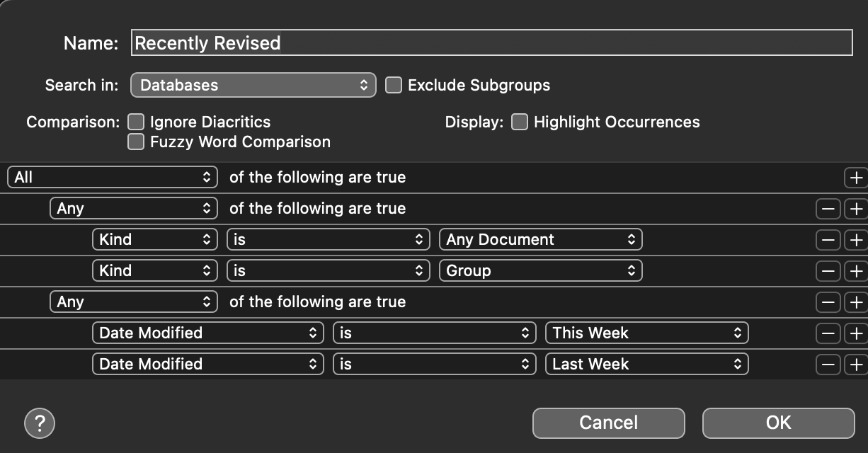
Task: Remove the Date Modified Last Week rule
Action: pyautogui.click(x=828, y=364)
